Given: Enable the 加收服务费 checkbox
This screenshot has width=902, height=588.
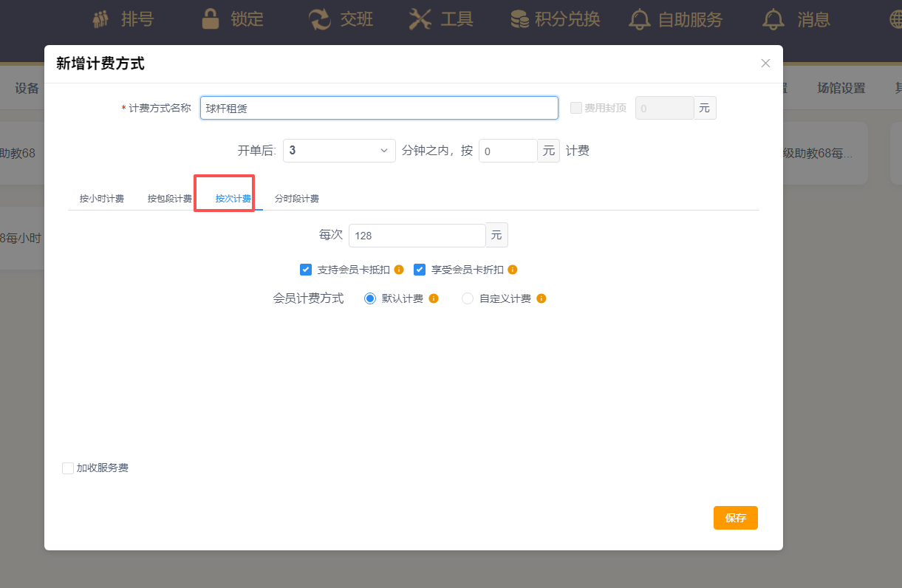Looking at the screenshot, I should click(x=68, y=468).
